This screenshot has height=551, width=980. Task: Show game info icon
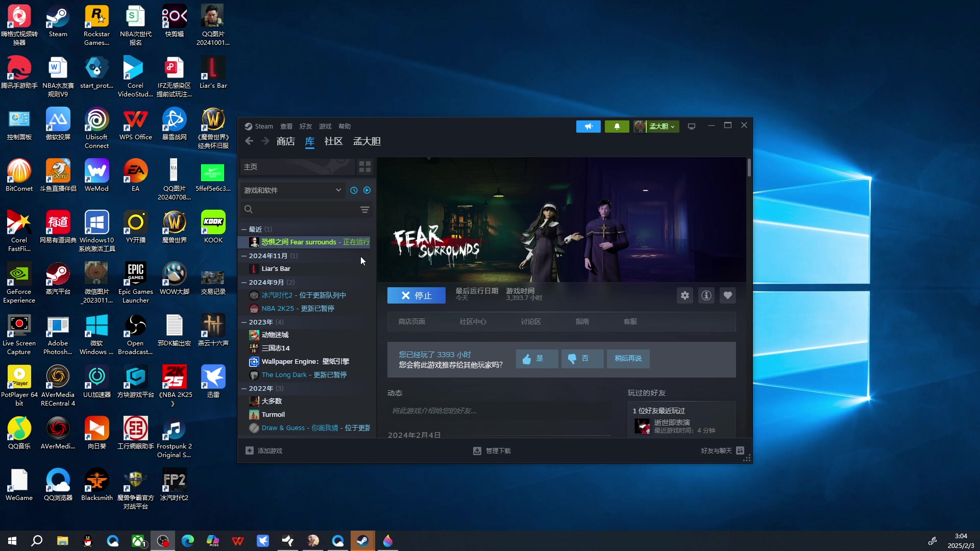706,295
